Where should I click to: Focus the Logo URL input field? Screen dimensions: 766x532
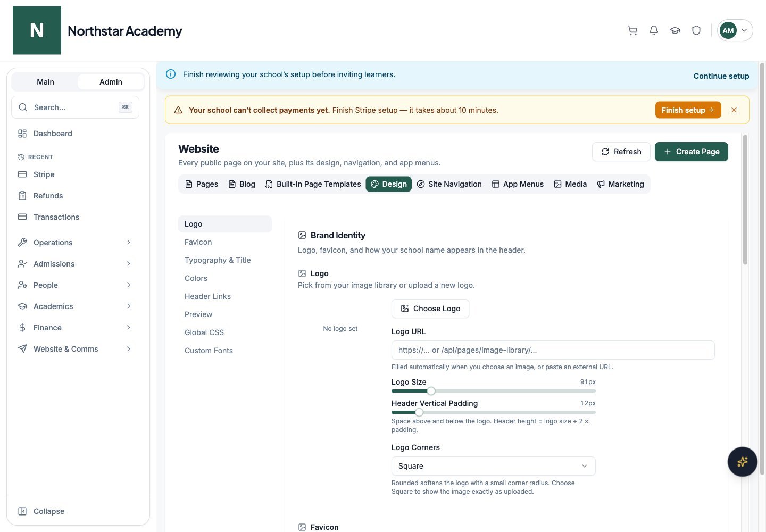point(553,350)
